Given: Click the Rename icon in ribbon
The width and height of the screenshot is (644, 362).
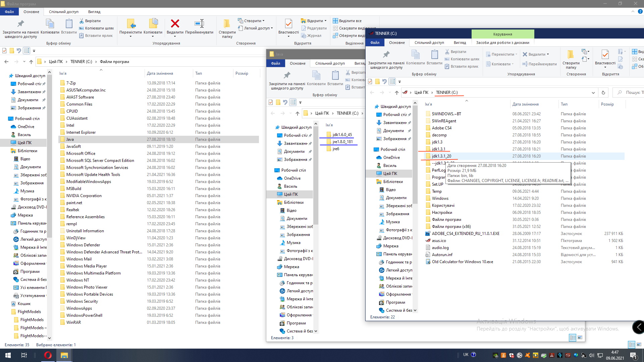Looking at the screenshot, I should click(x=199, y=24).
